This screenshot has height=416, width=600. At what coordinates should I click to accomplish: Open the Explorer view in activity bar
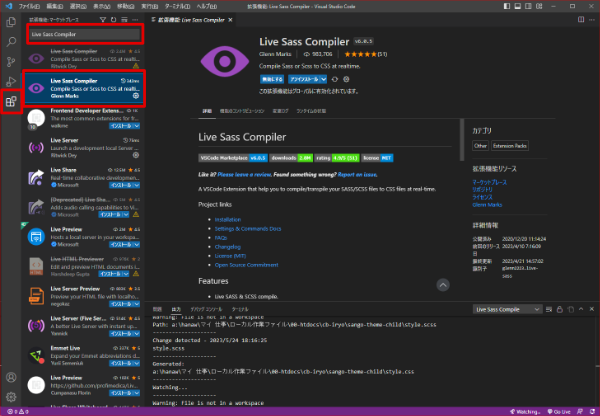[x=11, y=20]
